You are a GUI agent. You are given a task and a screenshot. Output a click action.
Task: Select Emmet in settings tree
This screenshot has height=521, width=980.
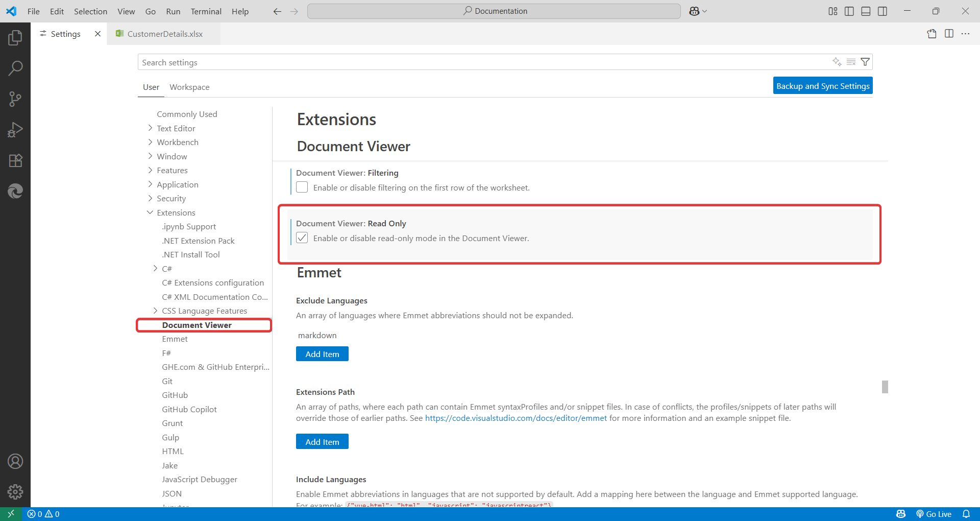[175, 339]
